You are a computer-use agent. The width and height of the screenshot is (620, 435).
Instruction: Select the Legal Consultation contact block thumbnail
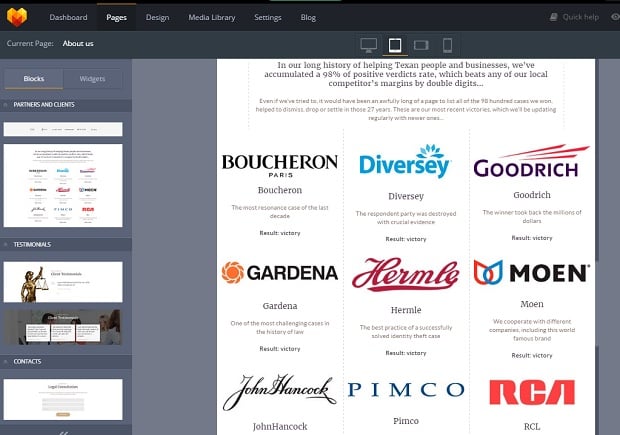[x=63, y=398]
